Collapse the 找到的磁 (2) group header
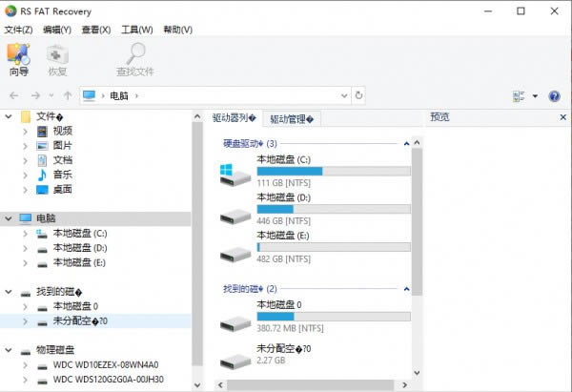This screenshot has width=572, height=392. [406, 289]
